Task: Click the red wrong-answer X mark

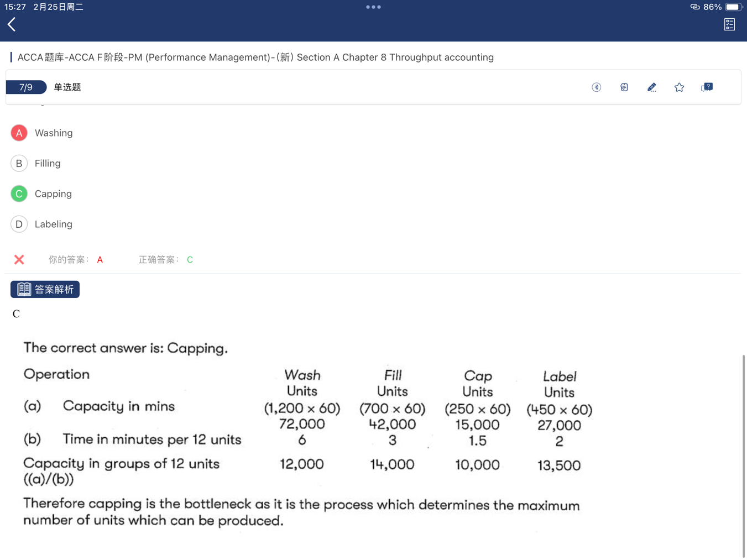Action: 19,259
